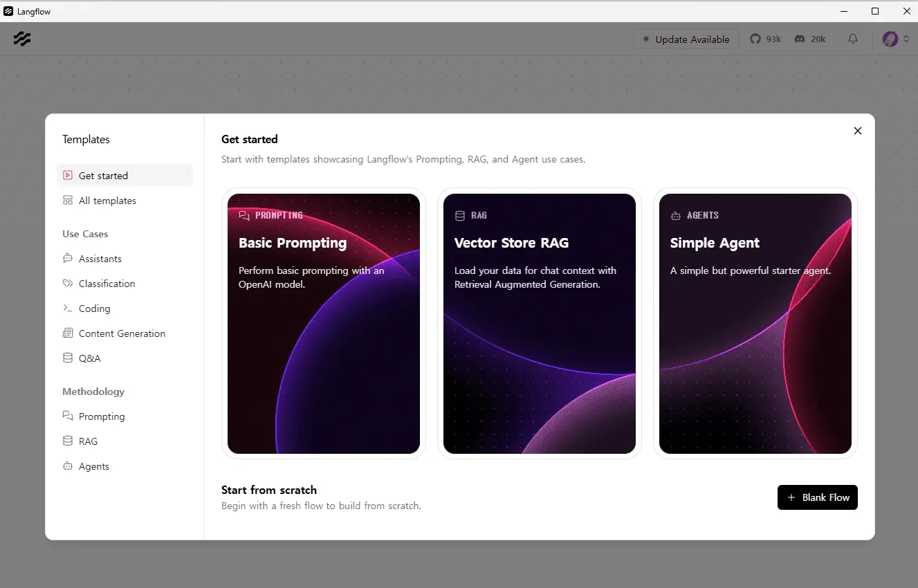
Task: Show Prompting methodology templates
Action: point(125,416)
